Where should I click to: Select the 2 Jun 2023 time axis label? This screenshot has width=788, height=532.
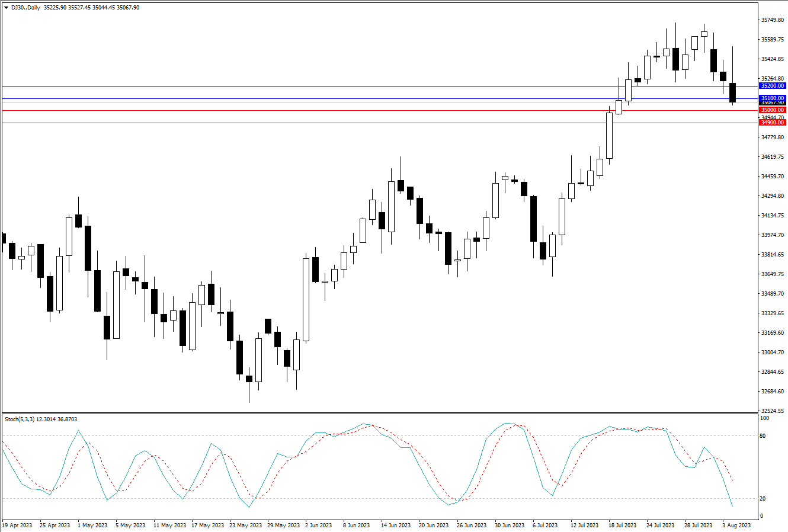318,525
